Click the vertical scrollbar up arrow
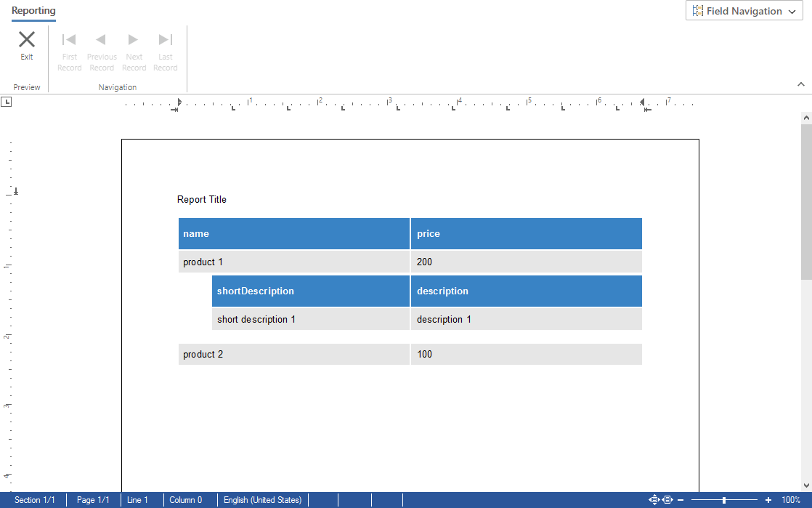Screen dimensions: 812x508 click(806, 118)
